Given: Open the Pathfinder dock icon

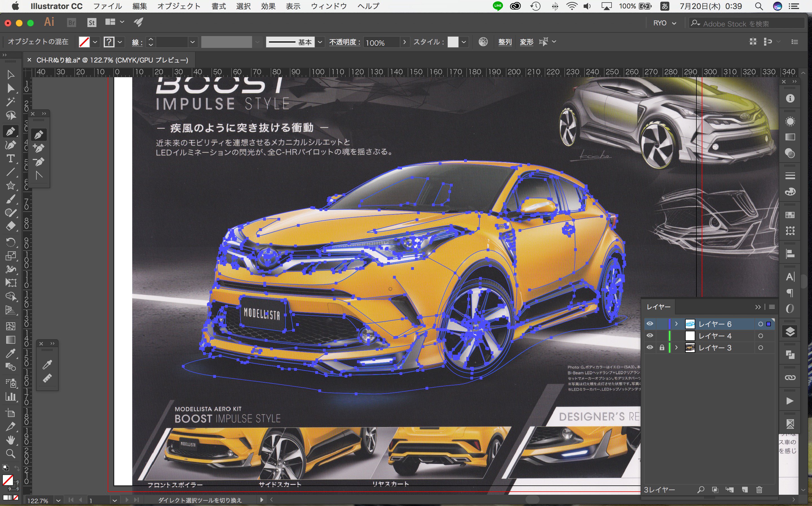Looking at the screenshot, I should pos(790,354).
